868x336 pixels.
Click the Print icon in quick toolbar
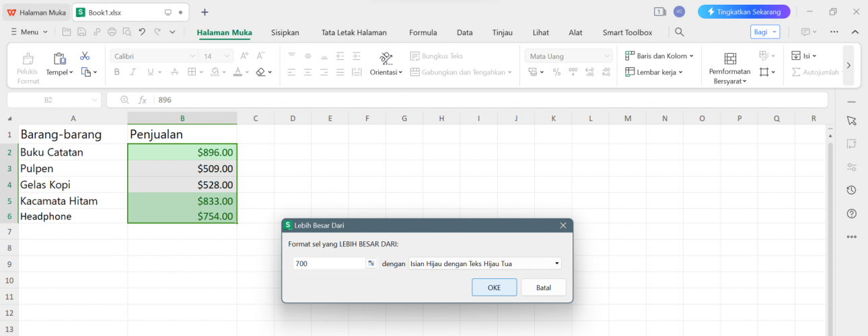click(112, 32)
